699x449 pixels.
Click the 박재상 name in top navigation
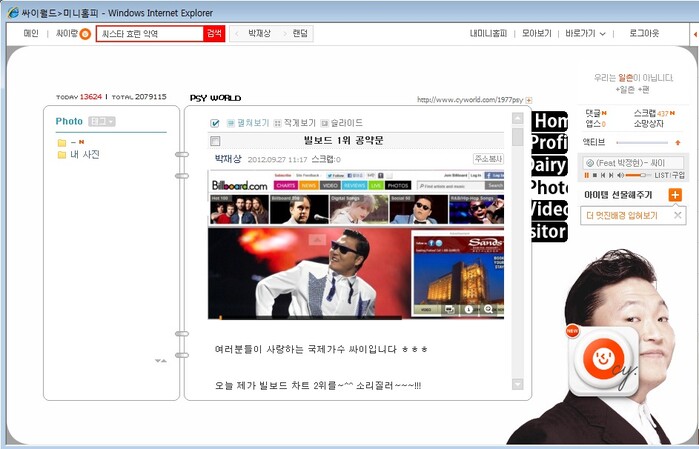tap(259, 34)
